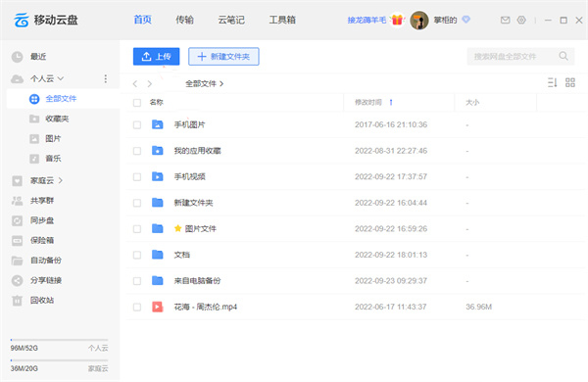The image size is (588, 382).
Task: Click the mp4 video file icon
Action: point(158,307)
